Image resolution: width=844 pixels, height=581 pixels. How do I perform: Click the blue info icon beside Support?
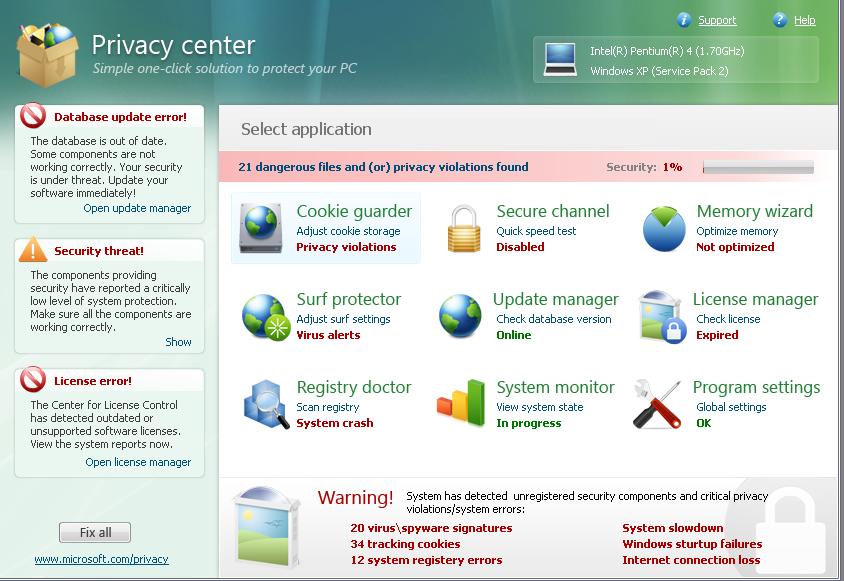(x=684, y=20)
